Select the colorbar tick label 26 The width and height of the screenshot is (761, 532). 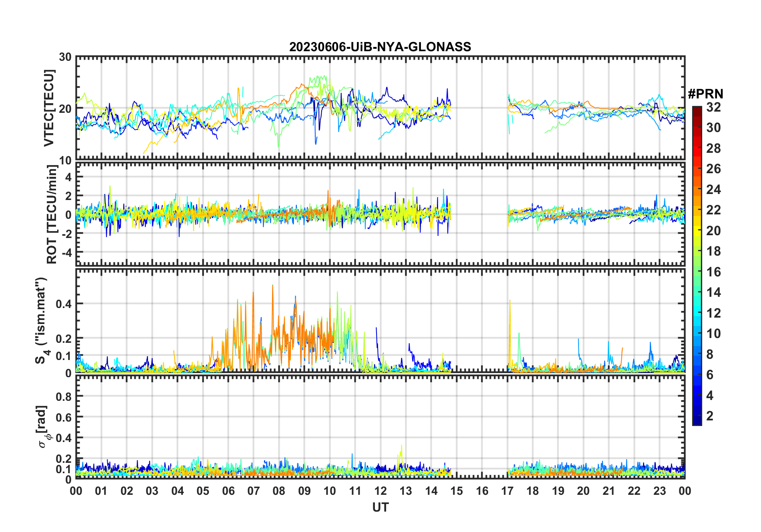(x=713, y=169)
